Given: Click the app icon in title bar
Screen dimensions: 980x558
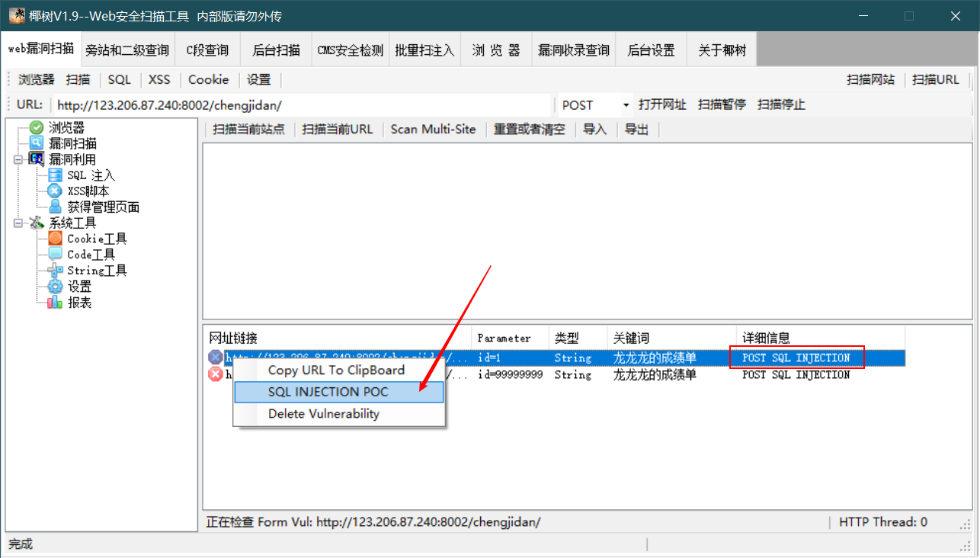Looking at the screenshot, I should (x=16, y=16).
